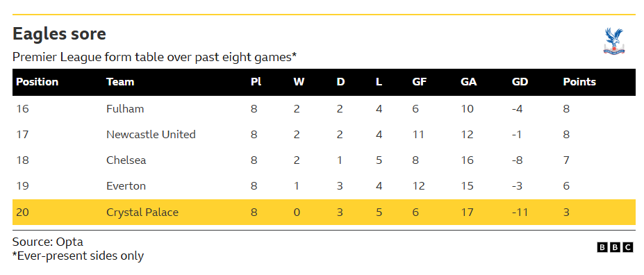
Task: Click the Crystal Palace eagle crest icon
Action: pyautogui.click(x=614, y=41)
